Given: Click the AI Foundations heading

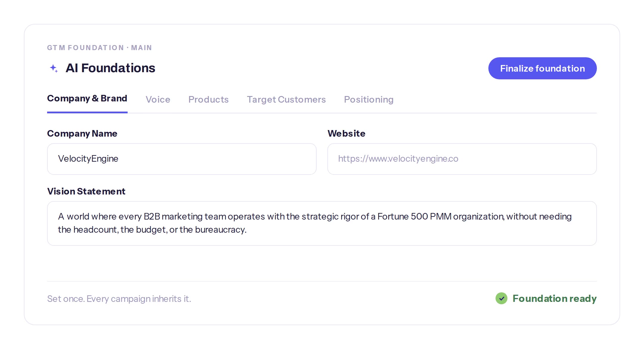Looking at the screenshot, I should (110, 68).
